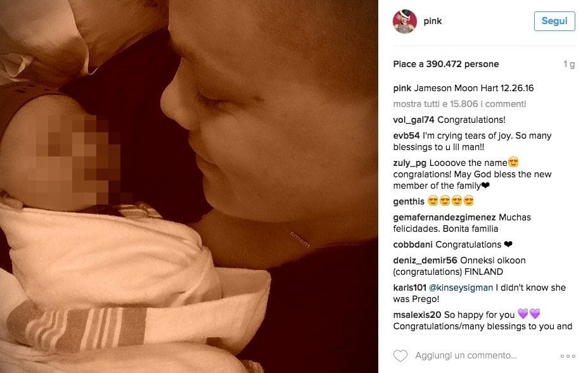
Task: Type in the Aggiungi un commento field
Action: [x=466, y=355]
